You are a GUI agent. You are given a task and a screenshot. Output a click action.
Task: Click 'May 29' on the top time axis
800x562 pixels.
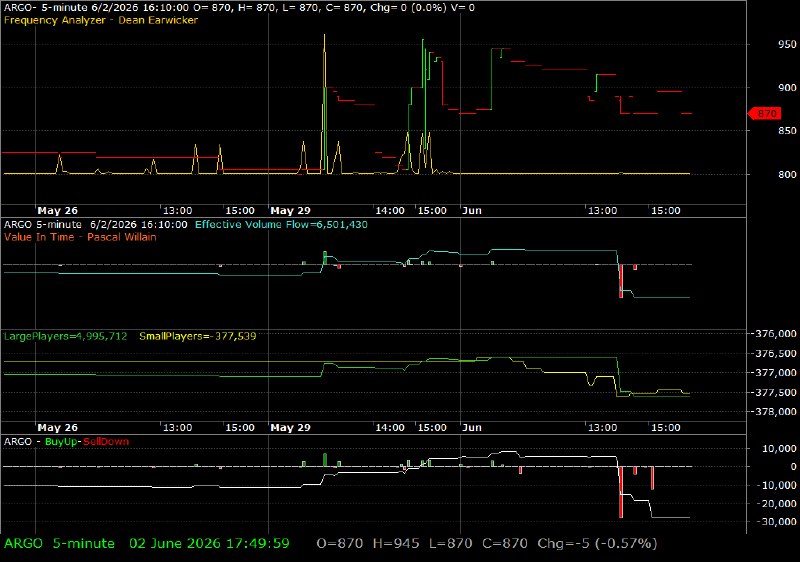(290, 211)
